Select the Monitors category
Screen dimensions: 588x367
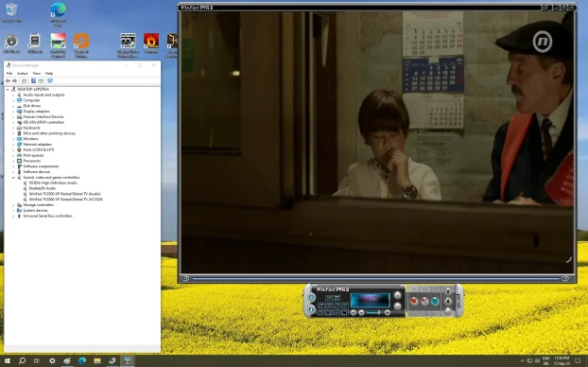click(x=30, y=139)
